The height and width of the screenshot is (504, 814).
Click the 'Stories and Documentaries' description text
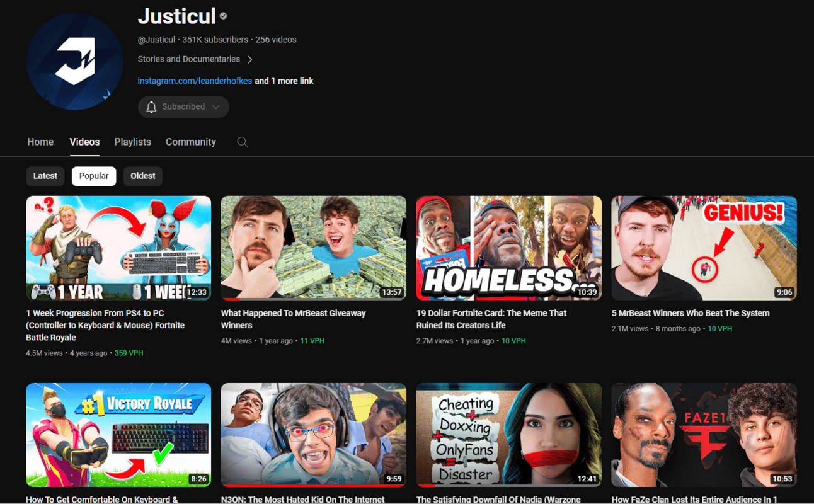189,59
